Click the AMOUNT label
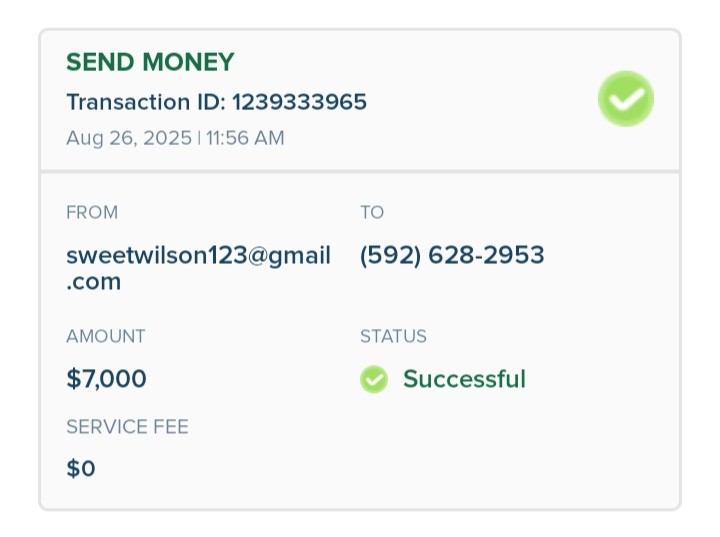720x537 pixels. coord(106,336)
